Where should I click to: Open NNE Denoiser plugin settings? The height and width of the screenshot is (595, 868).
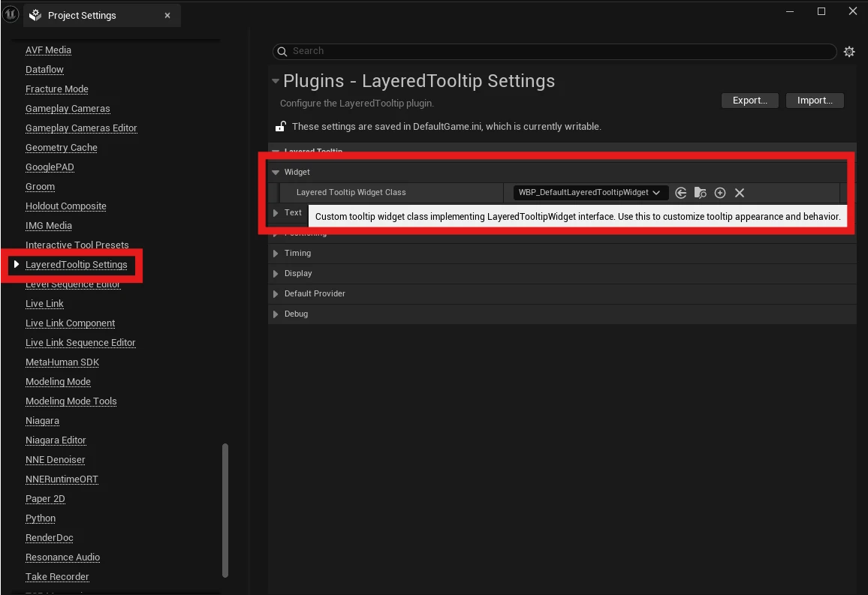click(x=56, y=459)
